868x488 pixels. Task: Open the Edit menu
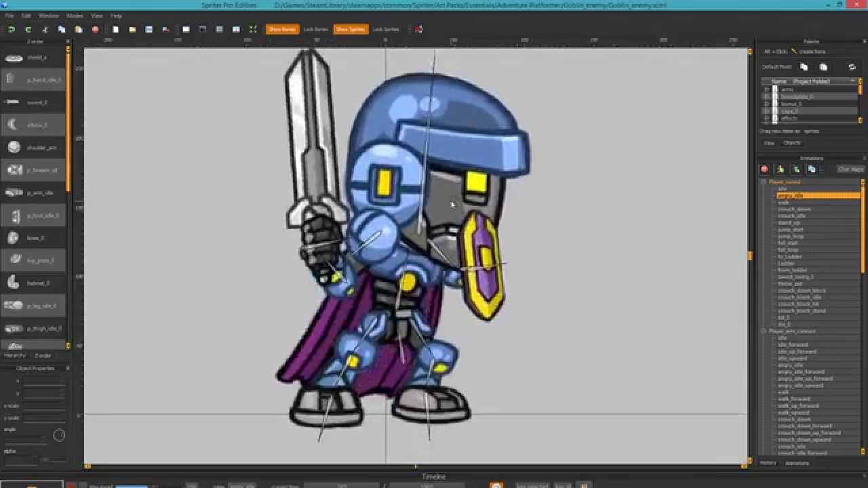pos(26,15)
